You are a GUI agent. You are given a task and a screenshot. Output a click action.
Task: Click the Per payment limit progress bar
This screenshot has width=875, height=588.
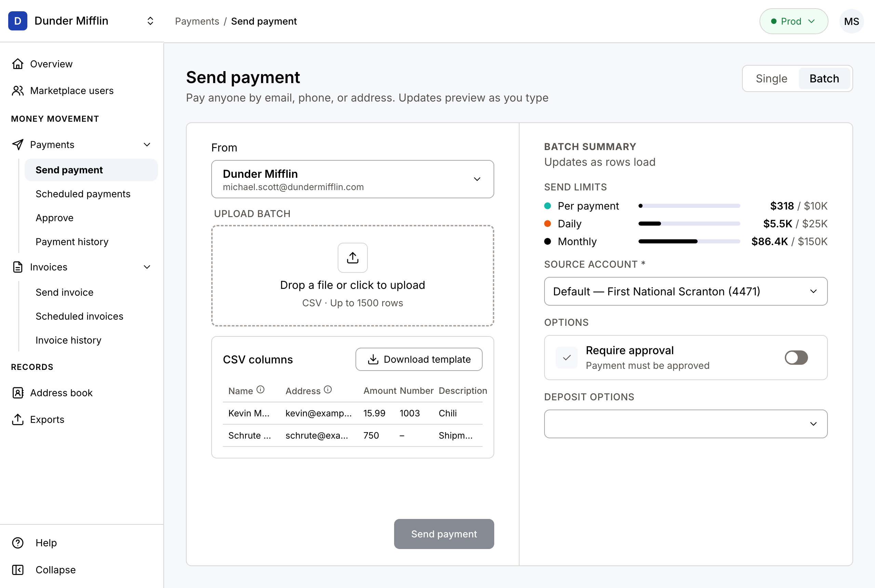click(689, 206)
